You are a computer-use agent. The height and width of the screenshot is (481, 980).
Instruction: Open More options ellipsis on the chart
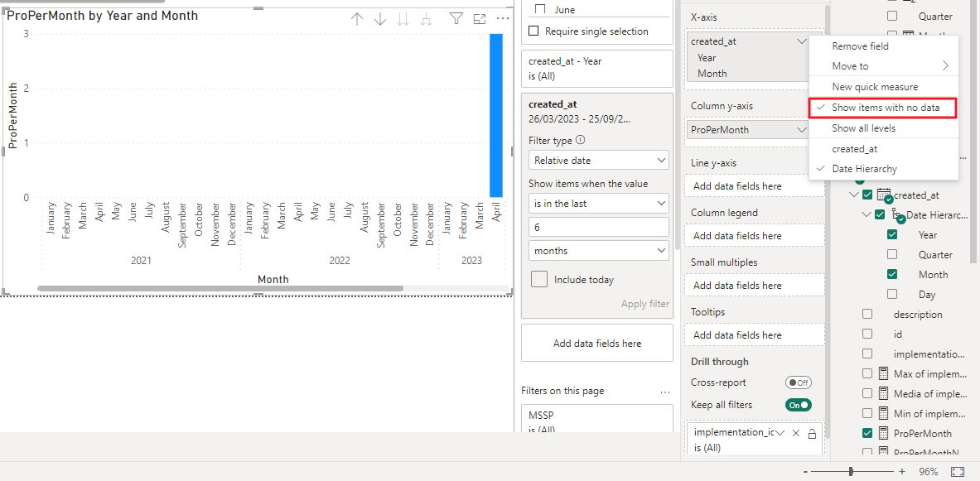point(503,19)
